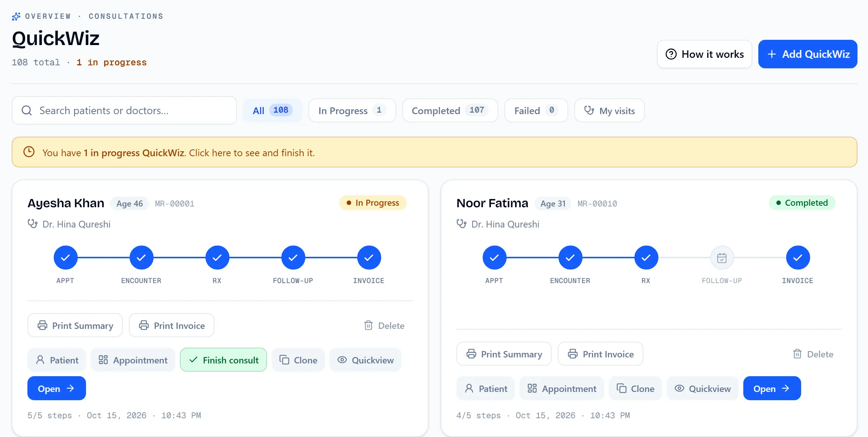Click the Search patients or doctors field

click(124, 110)
